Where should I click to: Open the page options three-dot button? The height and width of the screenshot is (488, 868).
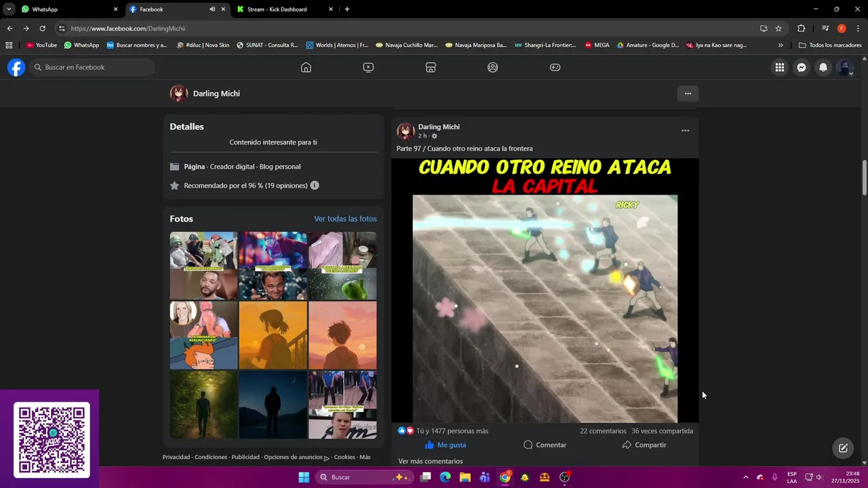point(688,94)
